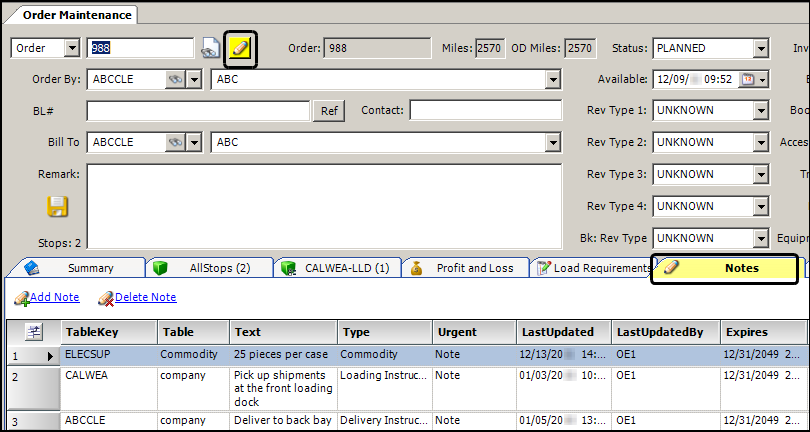Click the Delete Note link

point(144,297)
